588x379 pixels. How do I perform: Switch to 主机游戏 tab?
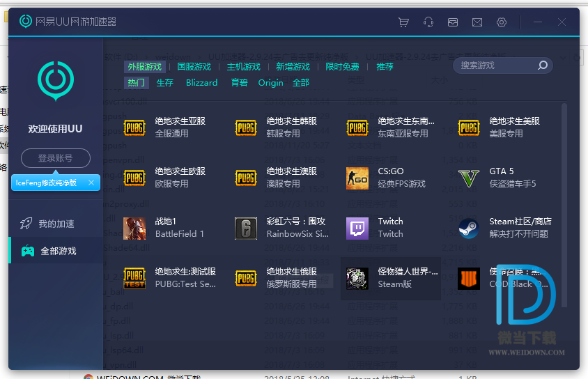coord(243,67)
